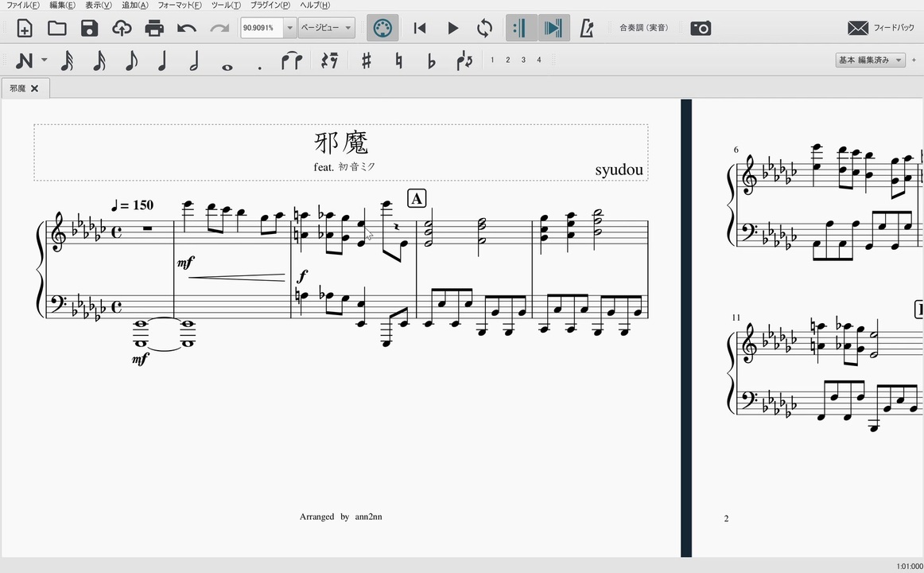Print the score using the printer icon
Image resolution: width=924 pixels, height=573 pixels.
coord(154,29)
